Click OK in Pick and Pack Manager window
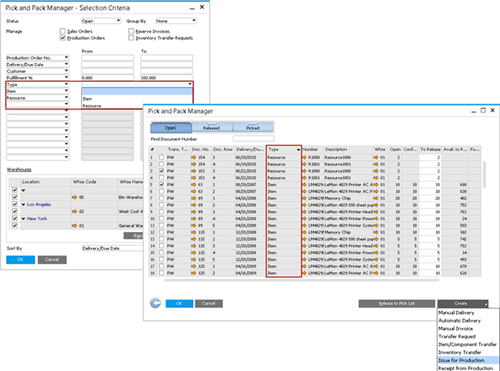Image resolution: width=500 pixels, height=371 pixels. [179, 303]
